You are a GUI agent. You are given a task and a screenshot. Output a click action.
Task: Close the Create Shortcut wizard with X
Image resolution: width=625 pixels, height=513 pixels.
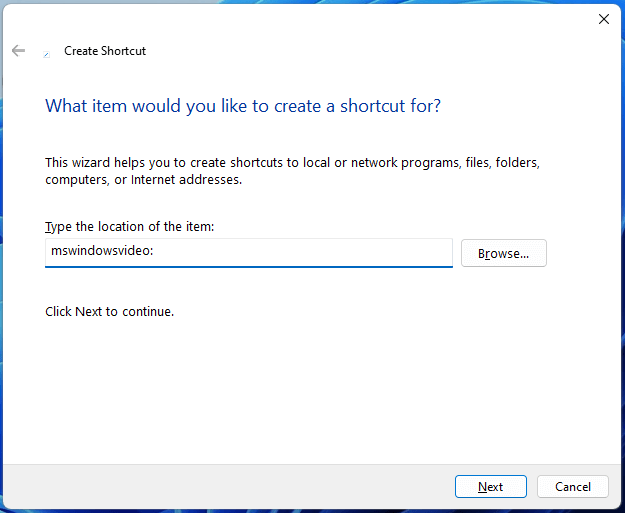click(604, 19)
